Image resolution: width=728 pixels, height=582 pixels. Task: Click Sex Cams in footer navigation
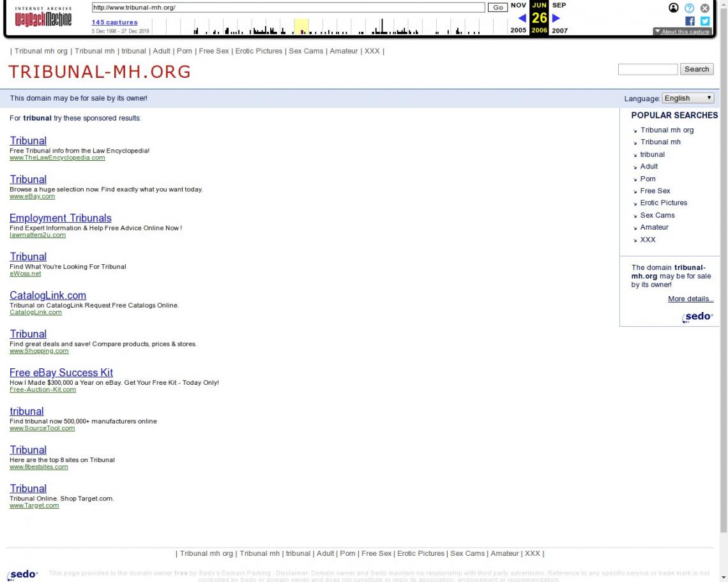467,553
